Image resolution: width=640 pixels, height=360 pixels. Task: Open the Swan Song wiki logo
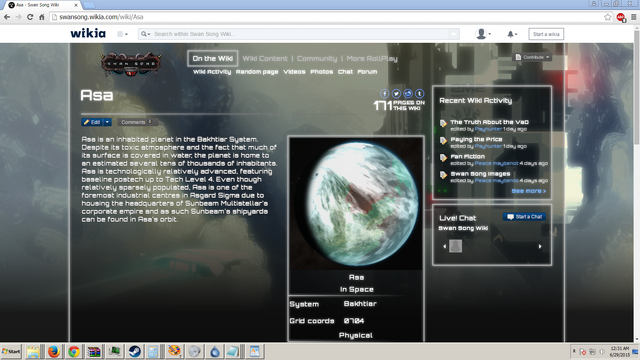131,64
